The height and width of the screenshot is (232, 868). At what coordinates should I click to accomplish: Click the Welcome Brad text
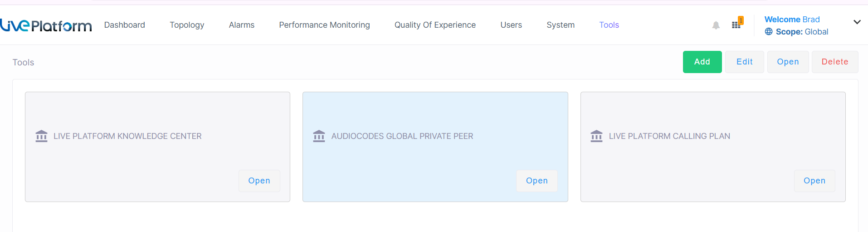(792, 20)
